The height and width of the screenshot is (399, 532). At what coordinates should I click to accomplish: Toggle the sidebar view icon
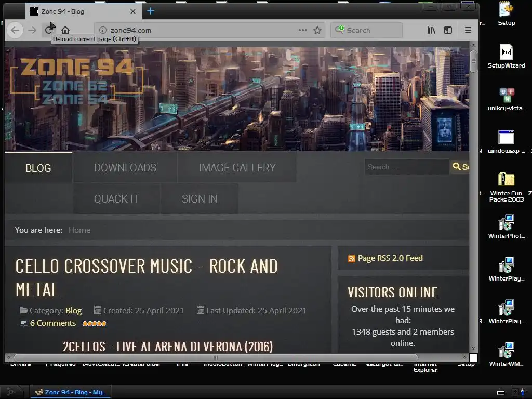coord(448,30)
